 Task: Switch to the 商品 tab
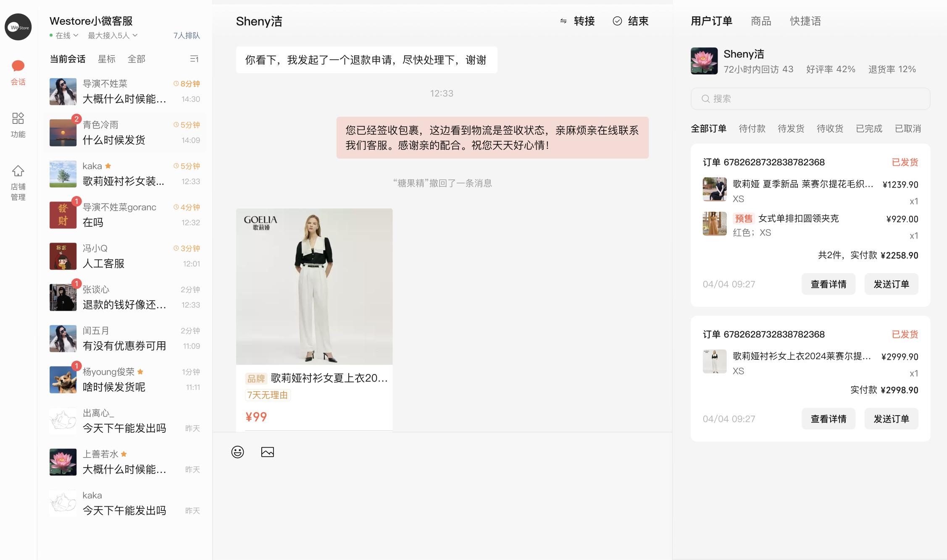tap(761, 21)
